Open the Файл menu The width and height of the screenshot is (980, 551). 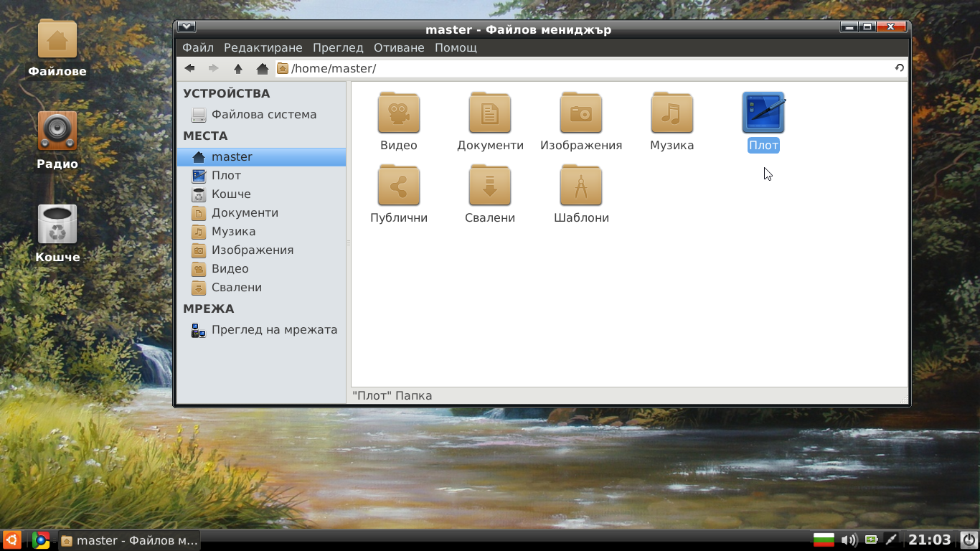pos(198,48)
